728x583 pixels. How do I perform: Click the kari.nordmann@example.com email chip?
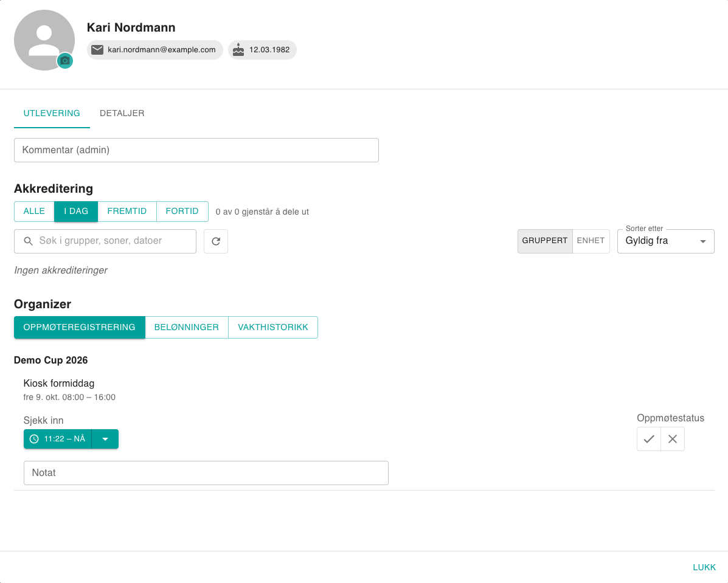pyautogui.click(x=155, y=50)
